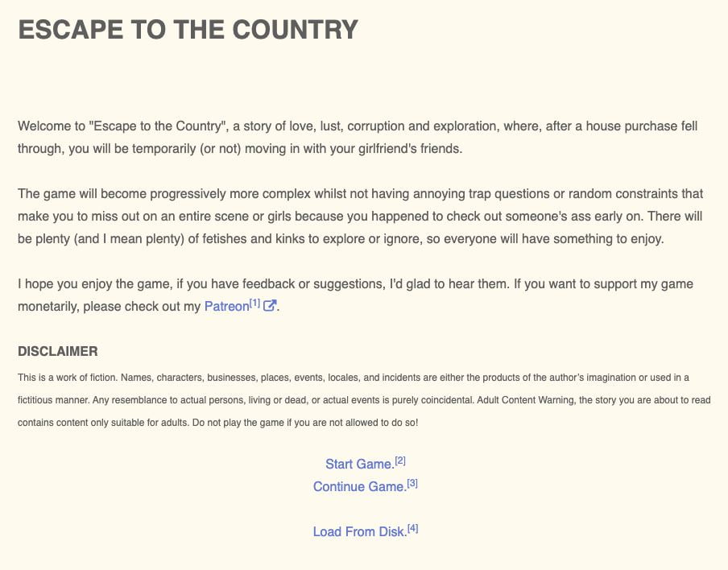Choose the Load From Disk option

pos(359,532)
